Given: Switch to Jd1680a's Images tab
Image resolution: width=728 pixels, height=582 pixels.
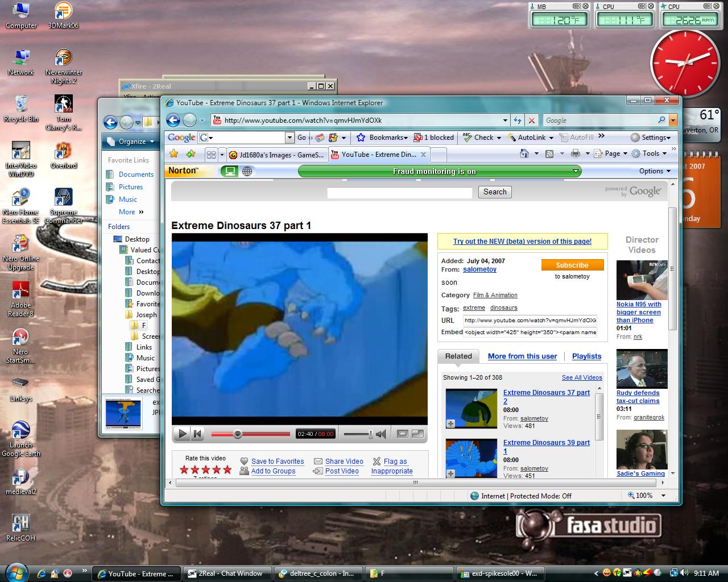Looking at the screenshot, I should 277,155.
